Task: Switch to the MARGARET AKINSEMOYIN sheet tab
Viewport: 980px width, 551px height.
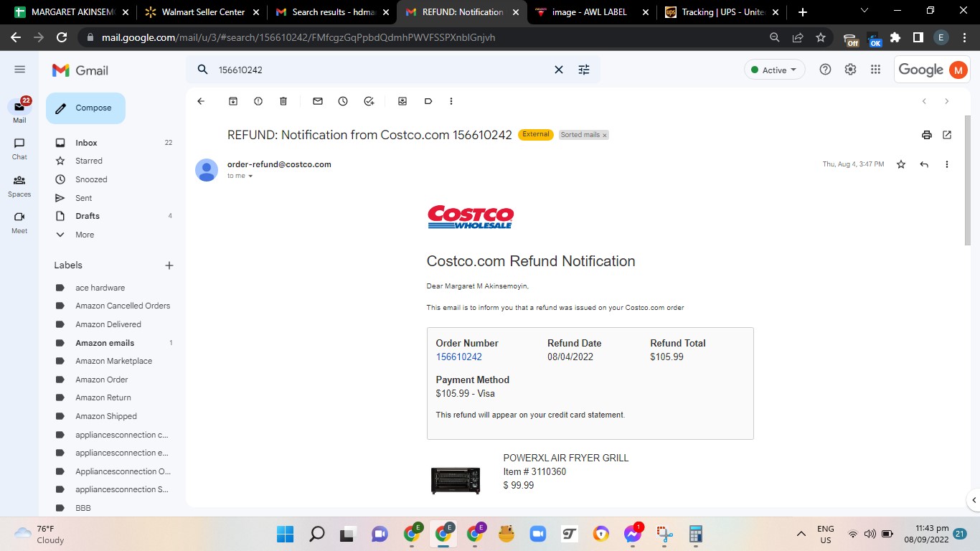Action: tap(72, 12)
